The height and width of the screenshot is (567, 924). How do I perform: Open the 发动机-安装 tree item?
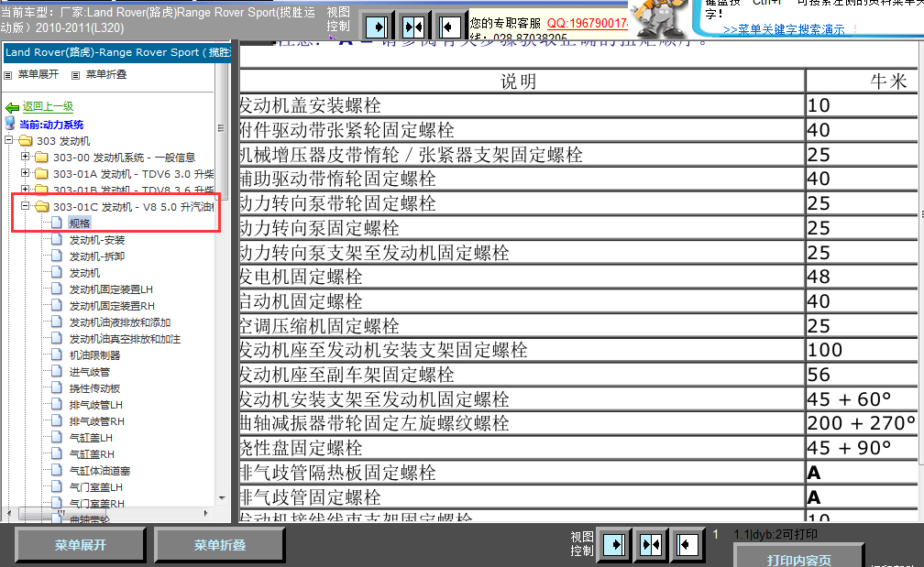pos(97,240)
